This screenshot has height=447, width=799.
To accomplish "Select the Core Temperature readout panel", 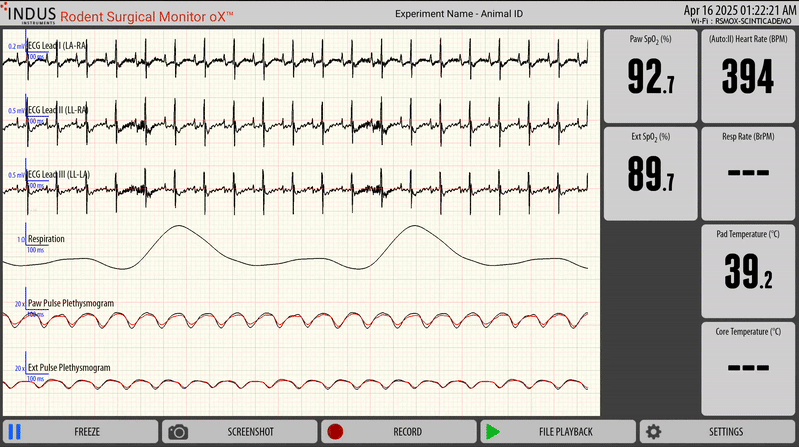I will pos(748,369).
